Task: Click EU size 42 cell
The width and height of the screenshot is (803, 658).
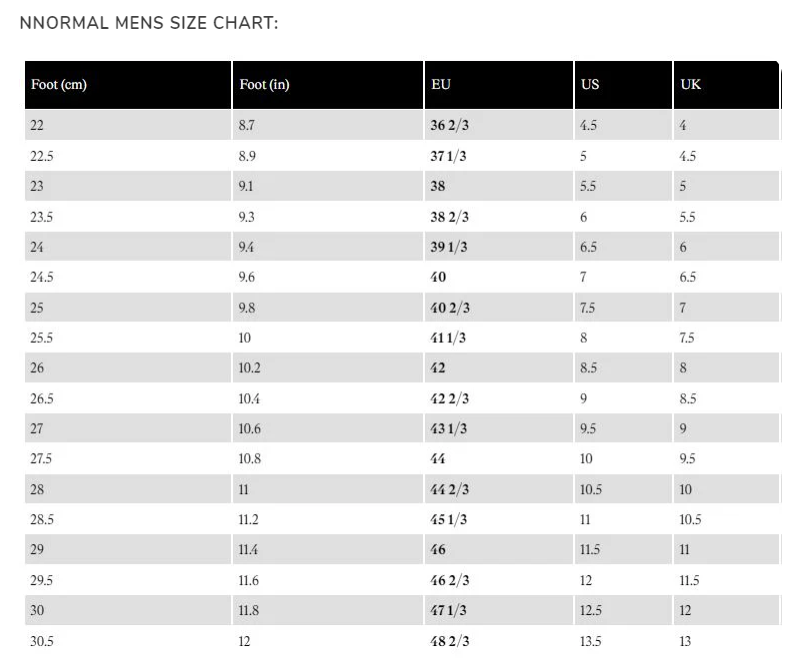Action: [499, 368]
